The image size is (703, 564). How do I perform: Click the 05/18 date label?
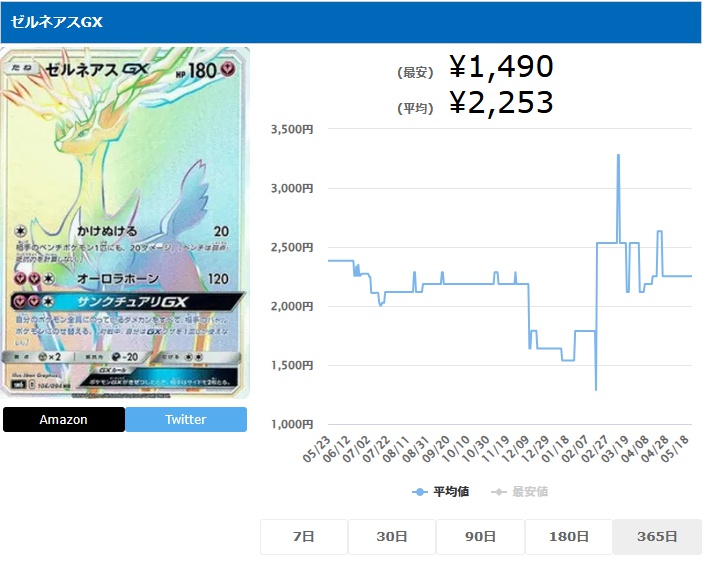coord(675,449)
